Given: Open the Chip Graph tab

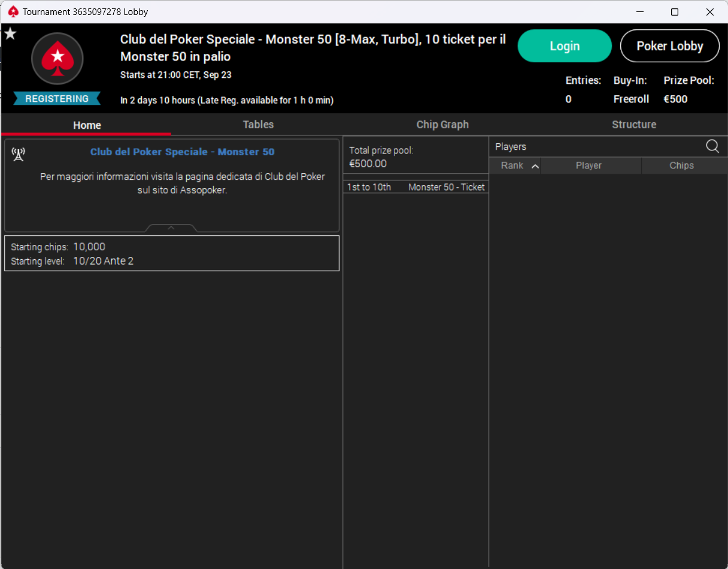Looking at the screenshot, I should pyautogui.click(x=442, y=125).
